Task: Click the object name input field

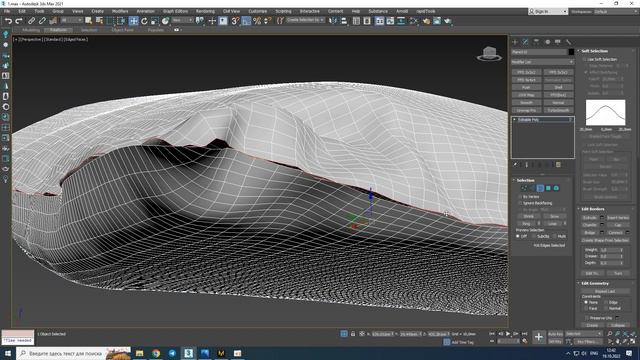Action: pos(539,52)
